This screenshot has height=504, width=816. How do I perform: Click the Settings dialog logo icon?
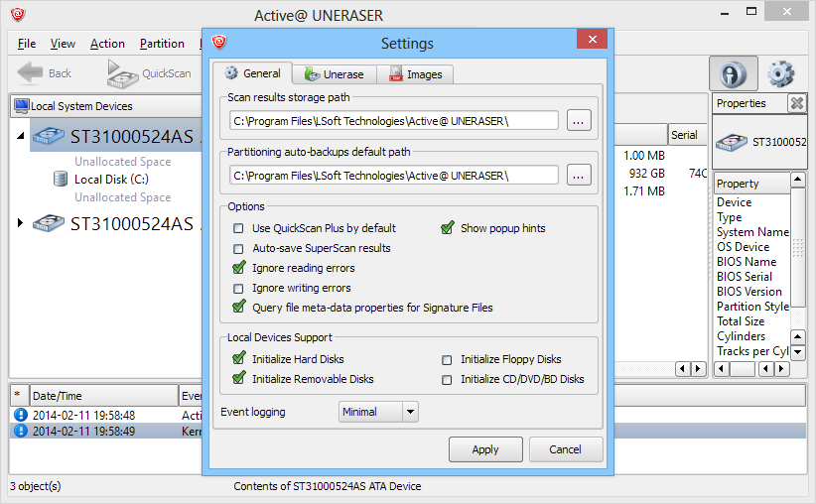point(219,42)
